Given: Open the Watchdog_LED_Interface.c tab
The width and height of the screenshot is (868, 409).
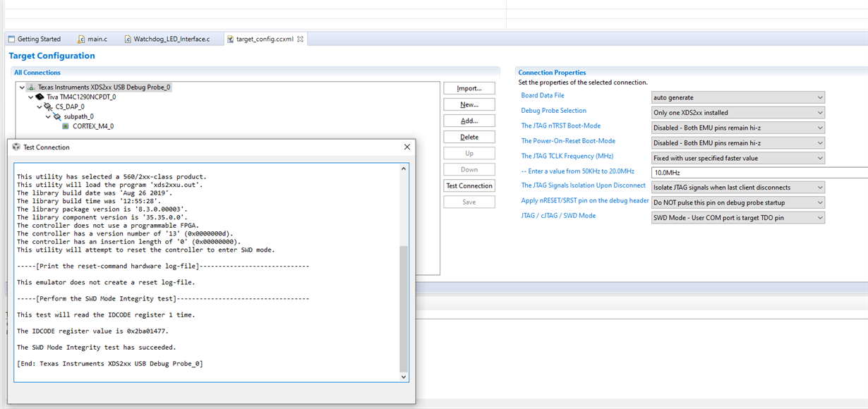Looking at the screenshot, I should pyautogui.click(x=167, y=39).
